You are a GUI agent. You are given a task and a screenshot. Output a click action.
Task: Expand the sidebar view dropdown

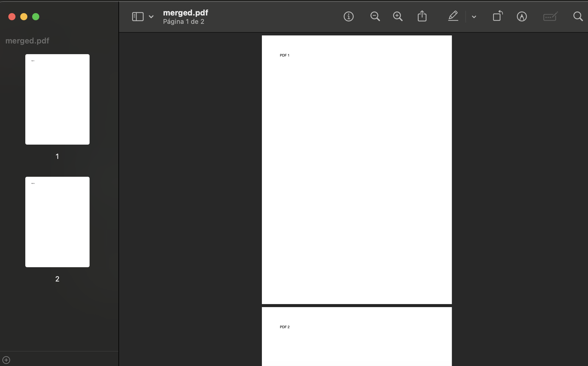[151, 16]
